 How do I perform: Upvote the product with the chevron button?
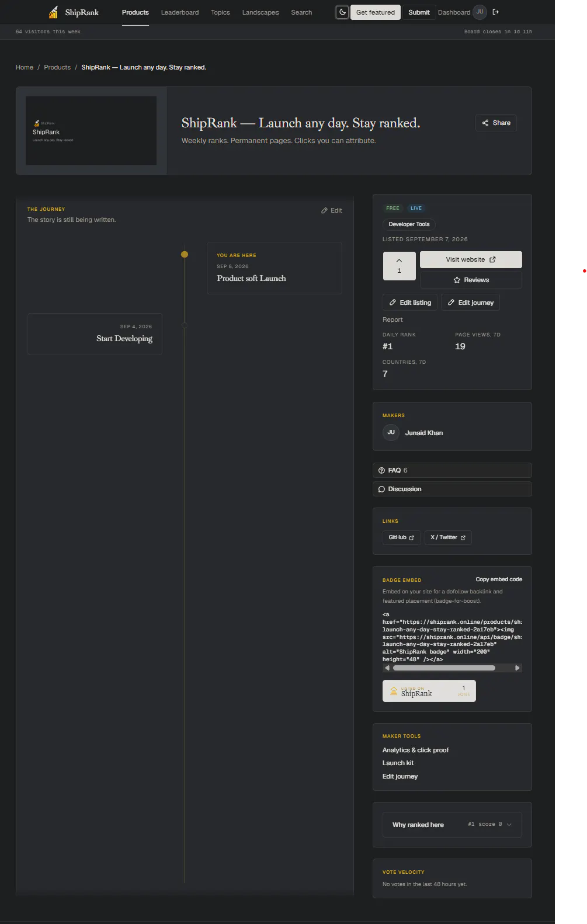coord(400,266)
